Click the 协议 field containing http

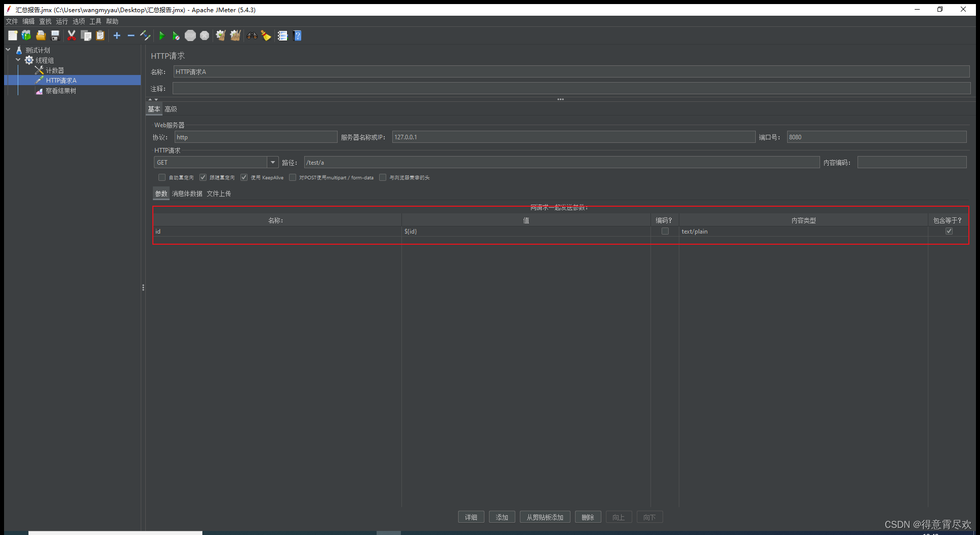[256, 137]
